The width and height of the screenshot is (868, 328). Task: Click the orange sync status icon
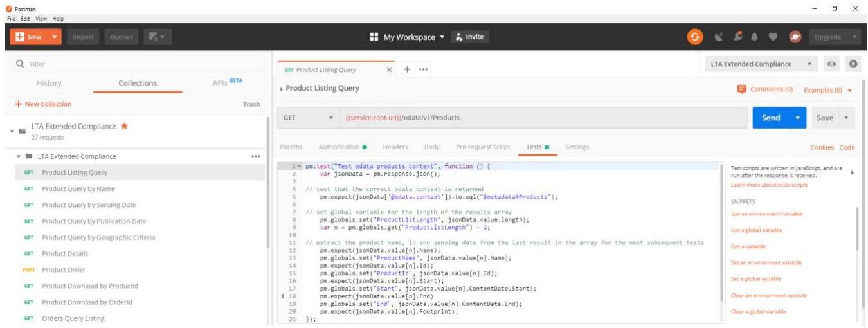(x=696, y=37)
